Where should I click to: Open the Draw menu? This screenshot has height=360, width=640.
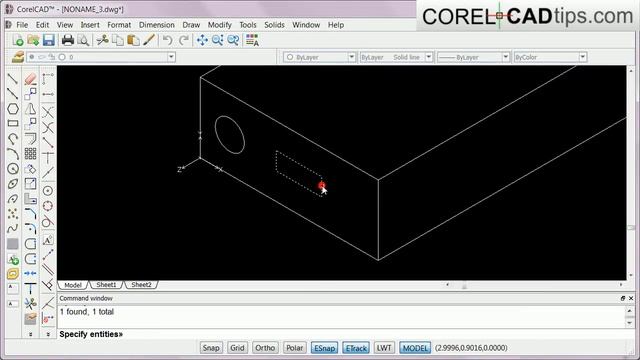pyautogui.click(x=191, y=25)
